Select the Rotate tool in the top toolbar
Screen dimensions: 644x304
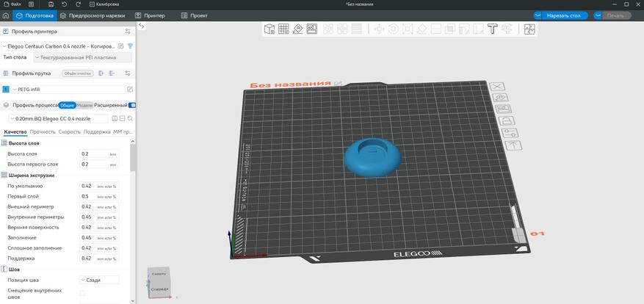[x=393, y=29]
